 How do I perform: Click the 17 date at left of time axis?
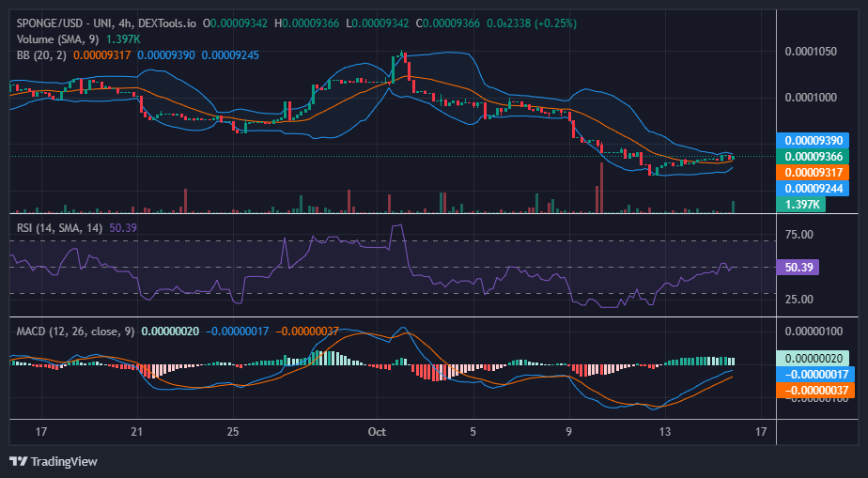pos(41,432)
